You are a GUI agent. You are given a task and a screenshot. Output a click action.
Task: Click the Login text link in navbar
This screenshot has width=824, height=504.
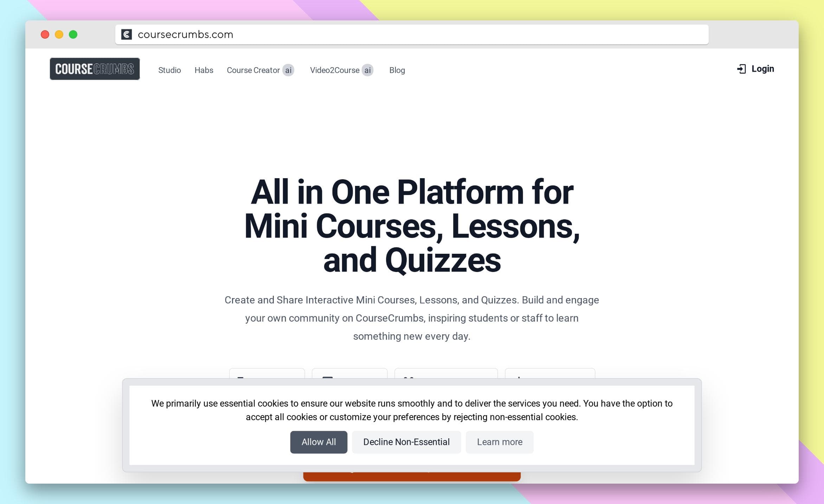pos(762,68)
